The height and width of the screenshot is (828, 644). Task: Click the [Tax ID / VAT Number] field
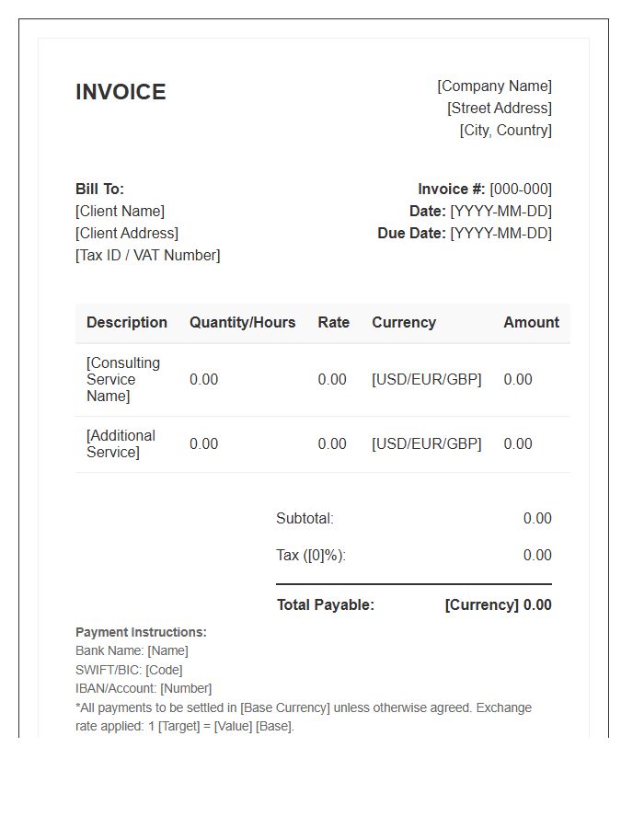point(148,256)
